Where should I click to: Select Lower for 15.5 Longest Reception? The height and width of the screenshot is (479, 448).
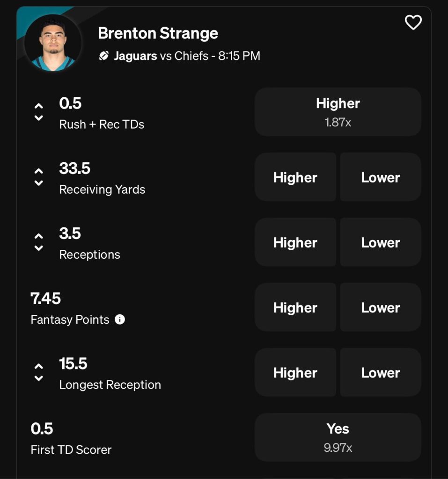[380, 372]
